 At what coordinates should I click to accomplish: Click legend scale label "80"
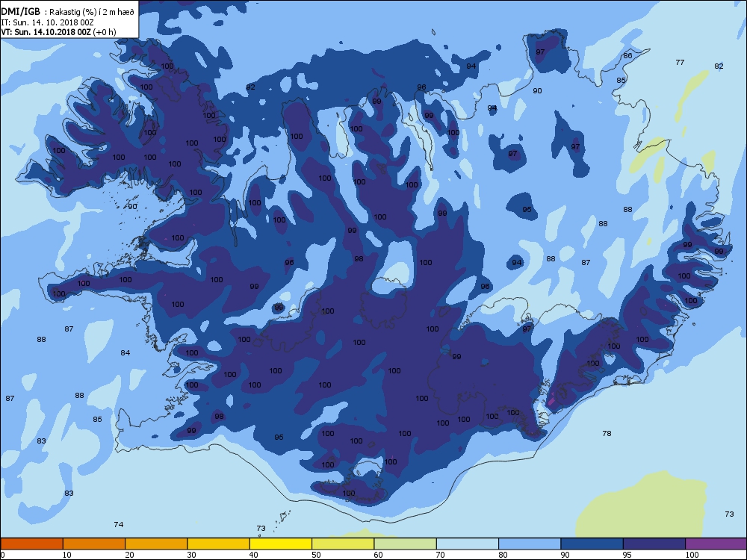point(503,555)
